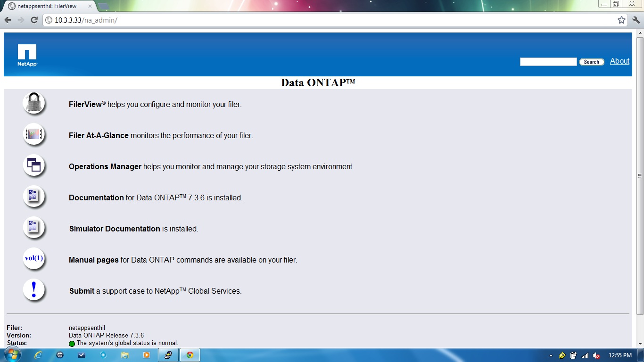
Task: Switch to the PuTTY taskbar button
Action: point(168,355)
